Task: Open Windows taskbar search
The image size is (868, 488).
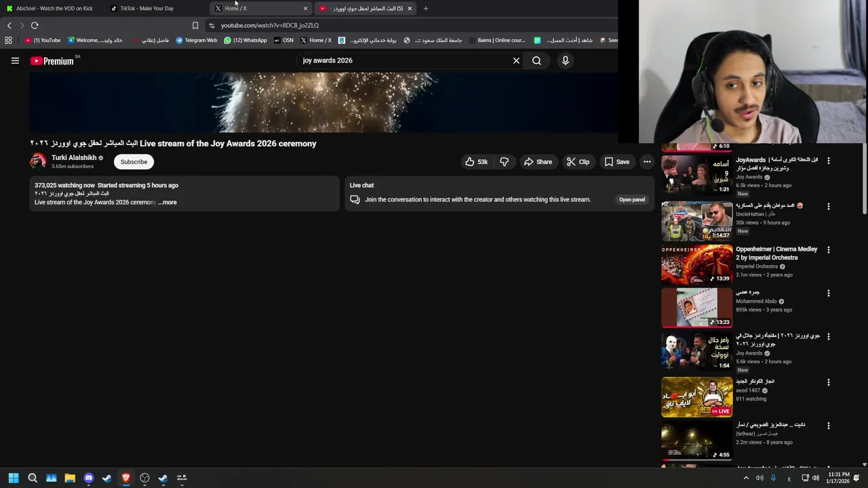Action: tap(32, 478)
